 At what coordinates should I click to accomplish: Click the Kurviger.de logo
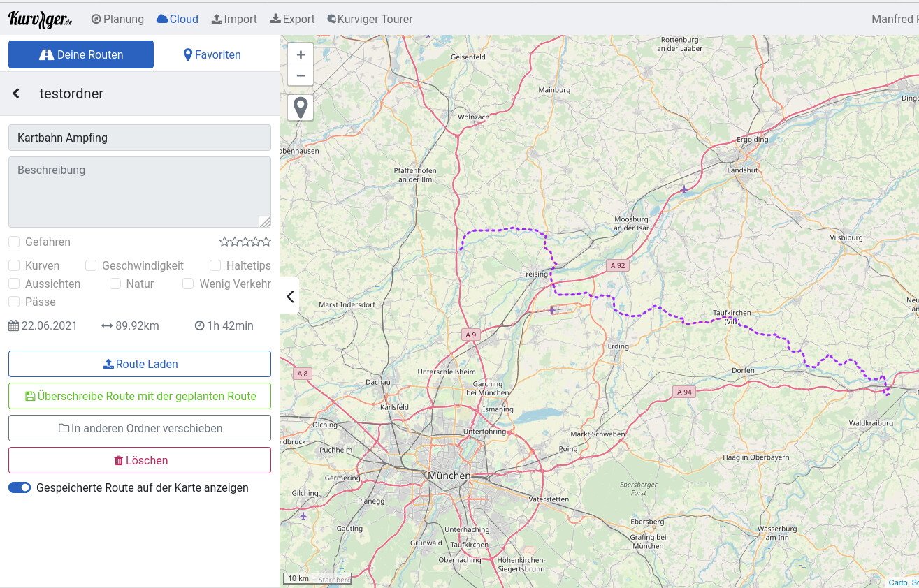pos(41,20)
